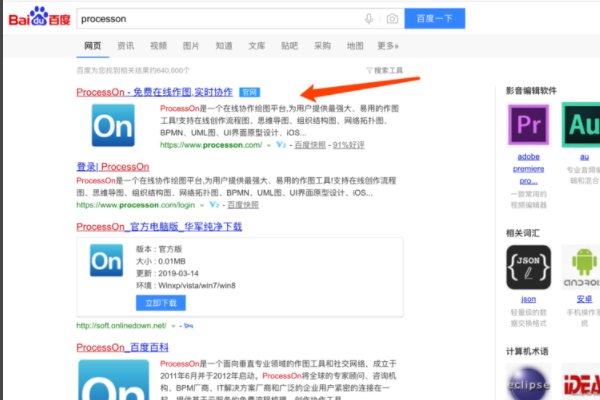Open adobe premiere pro link
Image resolution: width=600 pixels, height=400 pixels.
[x=528, y=168]
